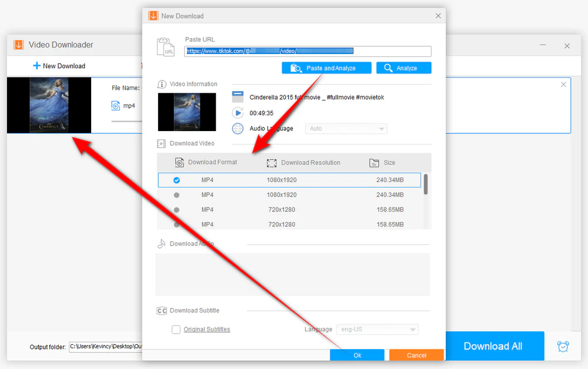Confirm with the Ok button
588x369 pixels.
[x=357, y=355]
